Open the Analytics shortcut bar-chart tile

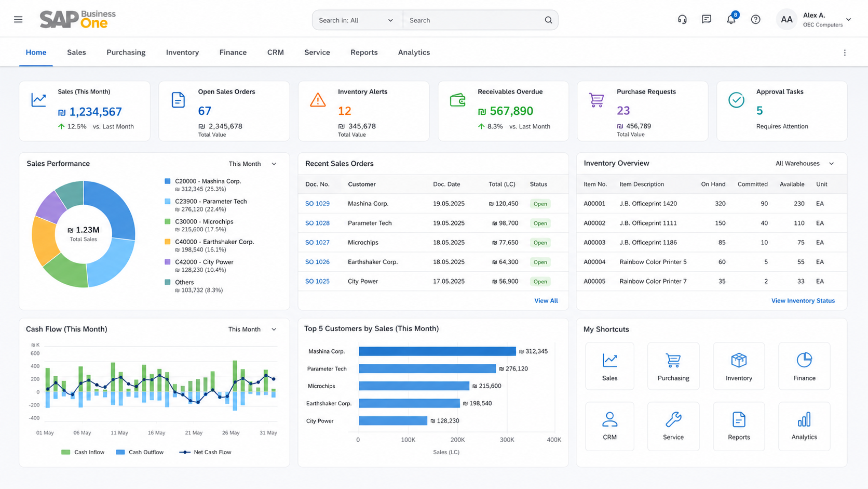[804, 426]
